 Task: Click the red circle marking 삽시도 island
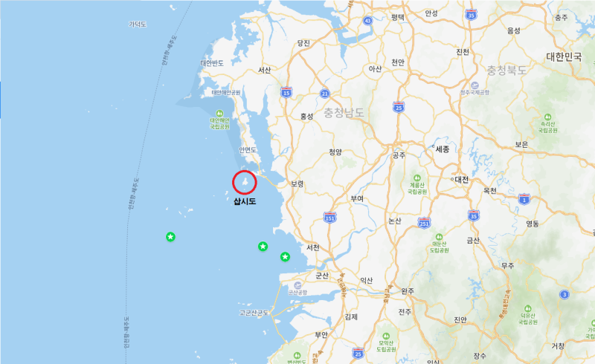(x=245, y=183)
